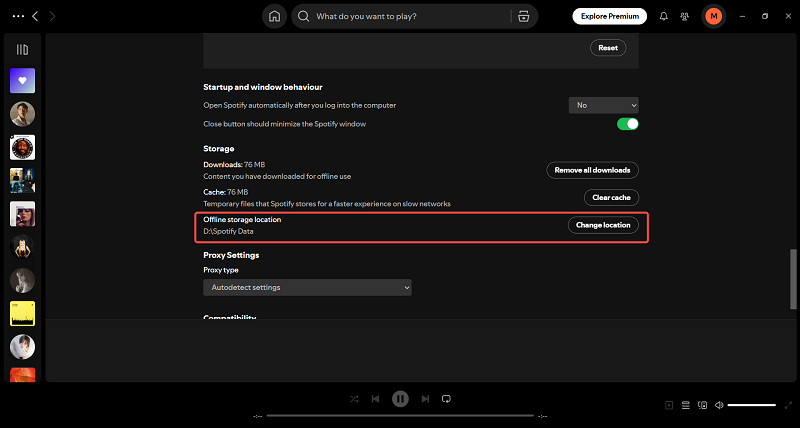This screenshot has height=428, width=800.
Task: Open the profile account menu
Action: point(713,17)
